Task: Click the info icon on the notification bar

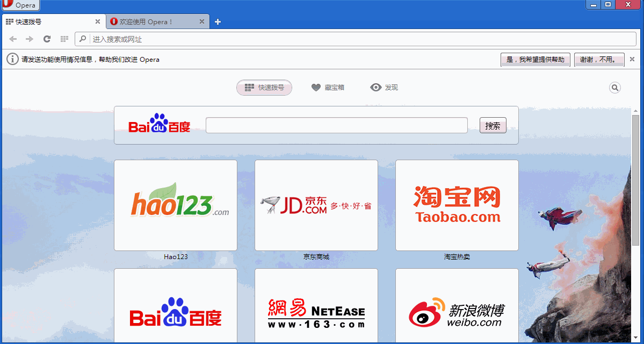Action: 12,59
